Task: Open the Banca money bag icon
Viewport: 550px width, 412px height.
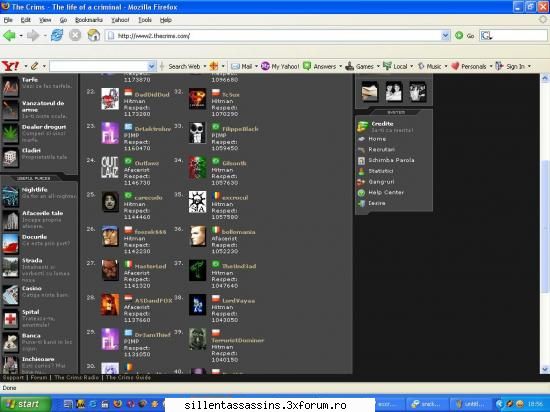Action: 10,343
